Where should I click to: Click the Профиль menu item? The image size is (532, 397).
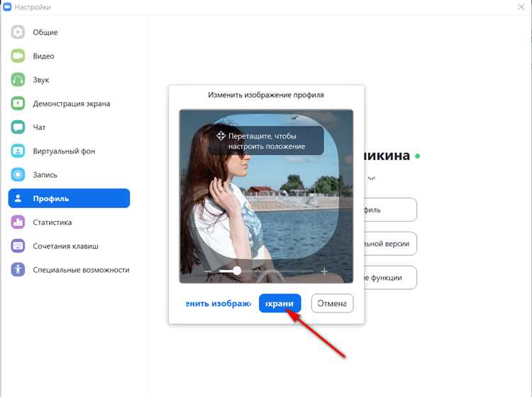(70, 198)
